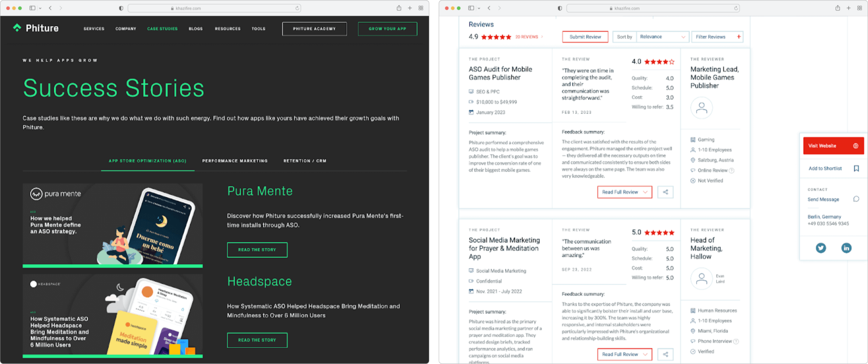Click Grow Your App button
Viewport: 868px width, 364px height.
(387, 29)
